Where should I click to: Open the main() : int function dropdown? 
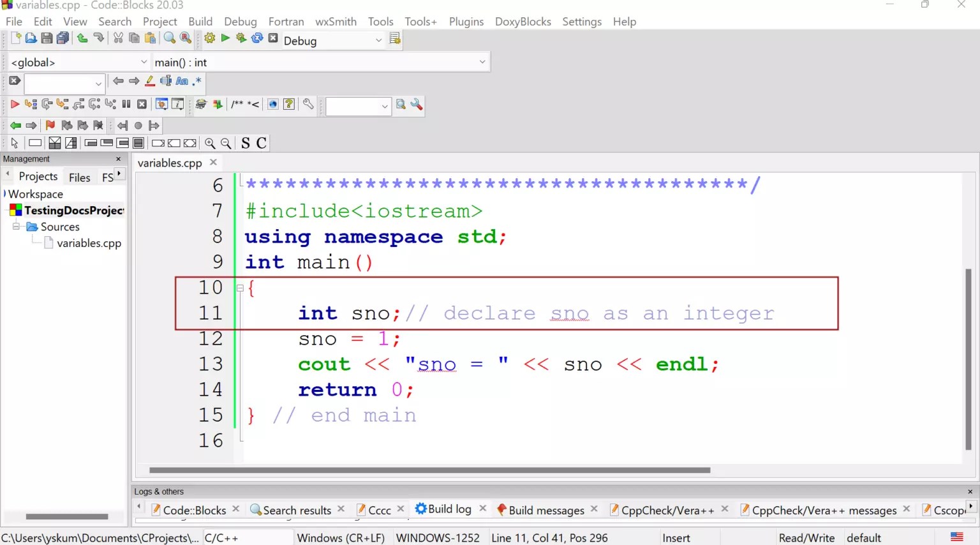(484, 62)
